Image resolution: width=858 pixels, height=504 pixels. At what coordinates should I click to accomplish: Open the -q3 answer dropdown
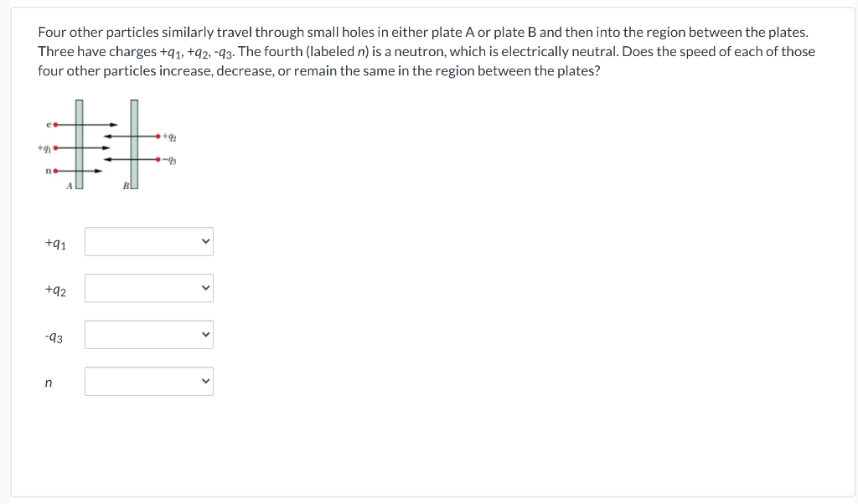point(149,335)
